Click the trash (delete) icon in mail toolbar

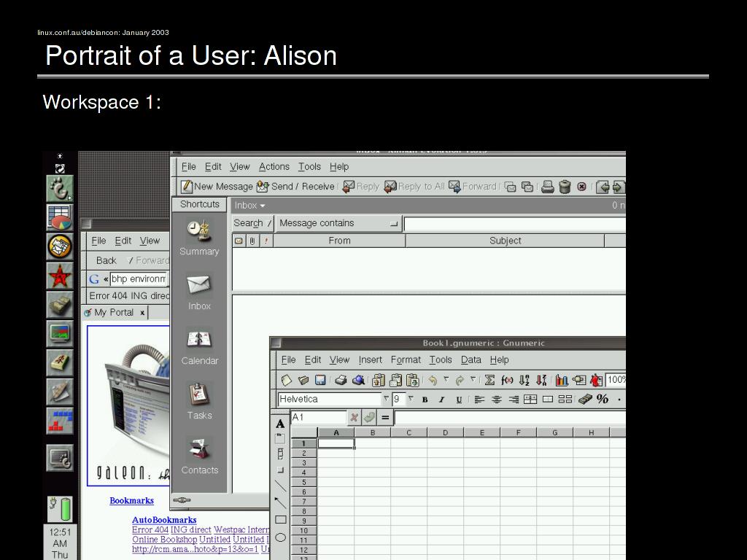tap(565, 187)
